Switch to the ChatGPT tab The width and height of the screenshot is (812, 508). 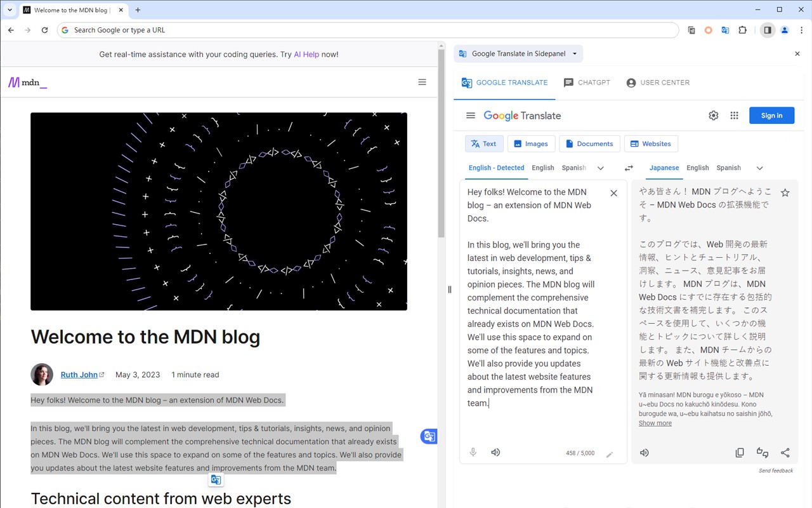point(587,83)
